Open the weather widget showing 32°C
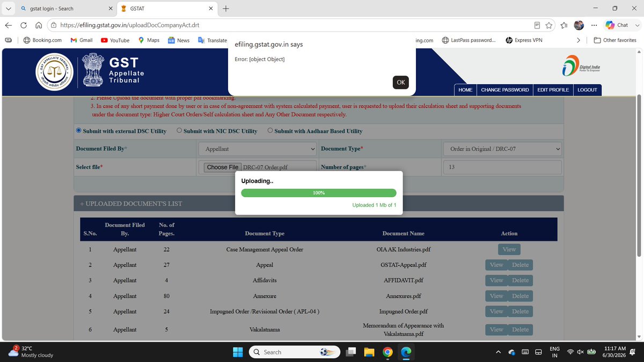This screenshot has width=644, height=362. click(31, 352)
